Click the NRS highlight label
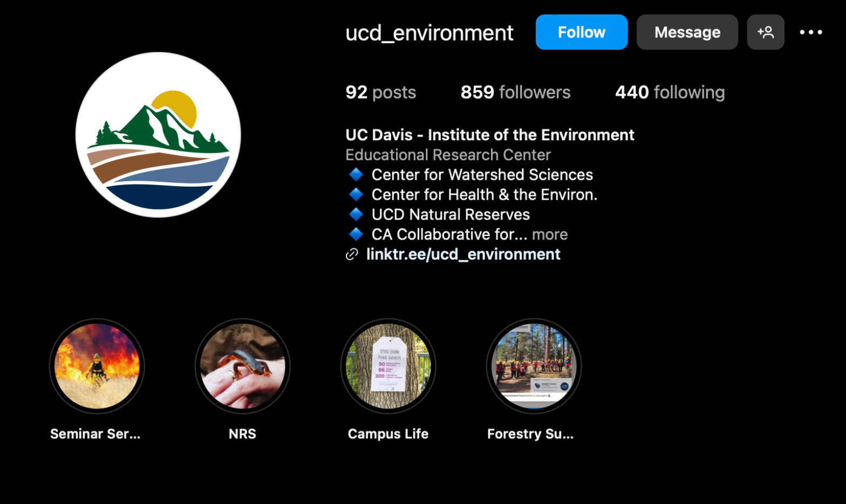The height and width of the screenshot is (504, 846). pos(242,434)
